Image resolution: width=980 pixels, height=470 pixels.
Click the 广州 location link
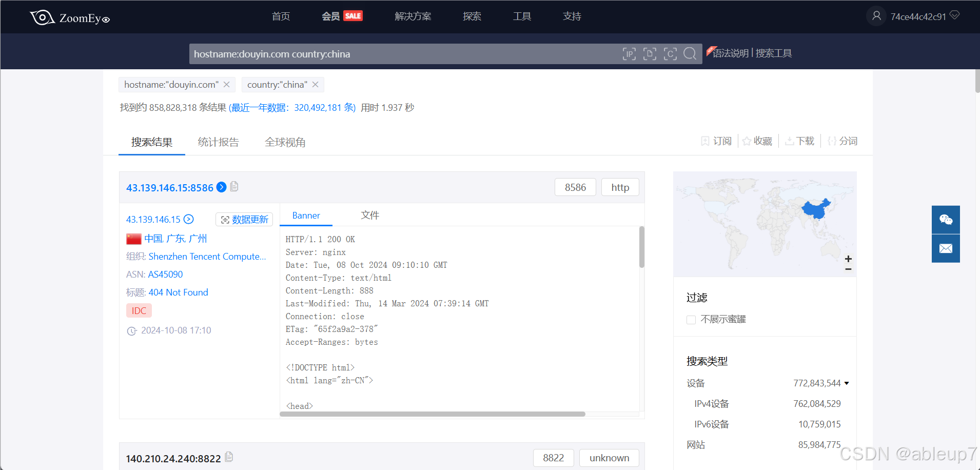[x=198, y=239]
